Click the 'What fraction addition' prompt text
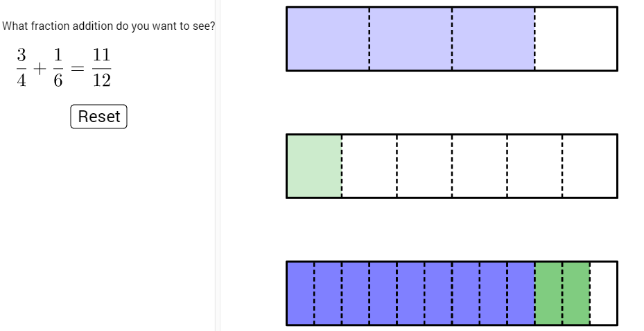 pyautogui.click(x=109, y=26)
